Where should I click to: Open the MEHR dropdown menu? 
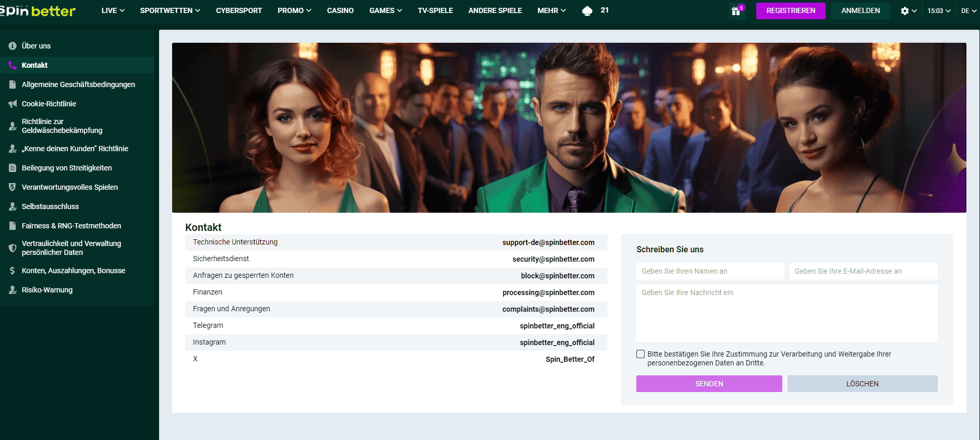pos(552,10)
